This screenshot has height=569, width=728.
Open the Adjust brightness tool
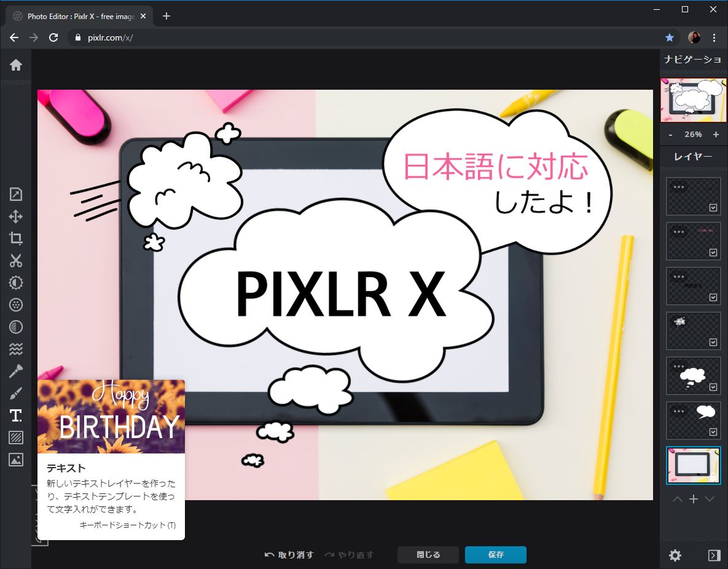click(x=16, y=283)
